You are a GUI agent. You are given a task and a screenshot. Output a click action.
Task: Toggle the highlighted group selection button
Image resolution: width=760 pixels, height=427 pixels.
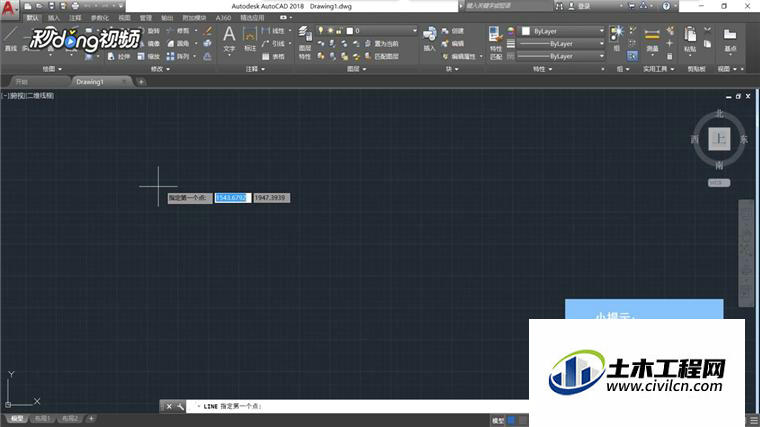click(x=632, y=56)
